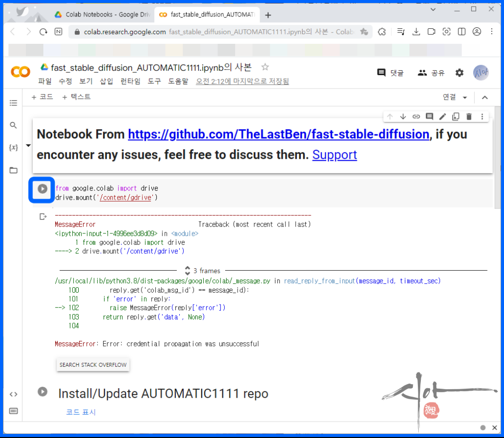Reload the page

coord(43,32)
